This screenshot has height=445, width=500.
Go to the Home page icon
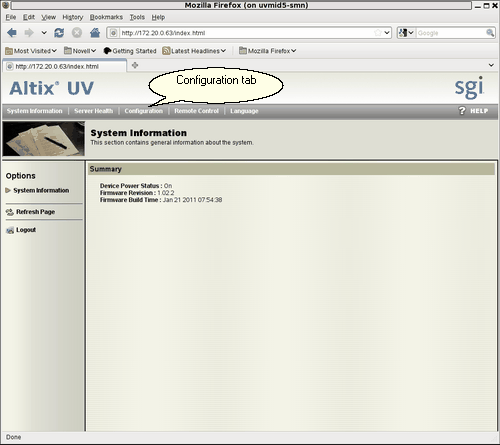pyautogui.click(x=95, y=33)
